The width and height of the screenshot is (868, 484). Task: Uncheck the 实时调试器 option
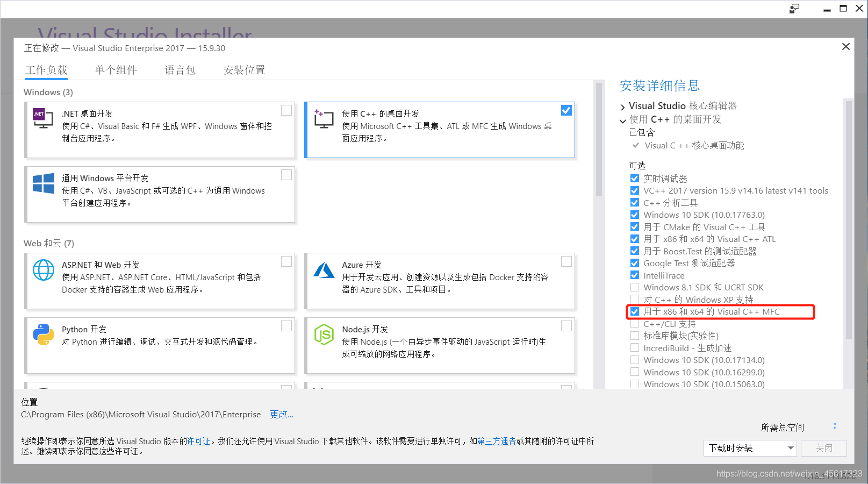[x=635, y=178]
